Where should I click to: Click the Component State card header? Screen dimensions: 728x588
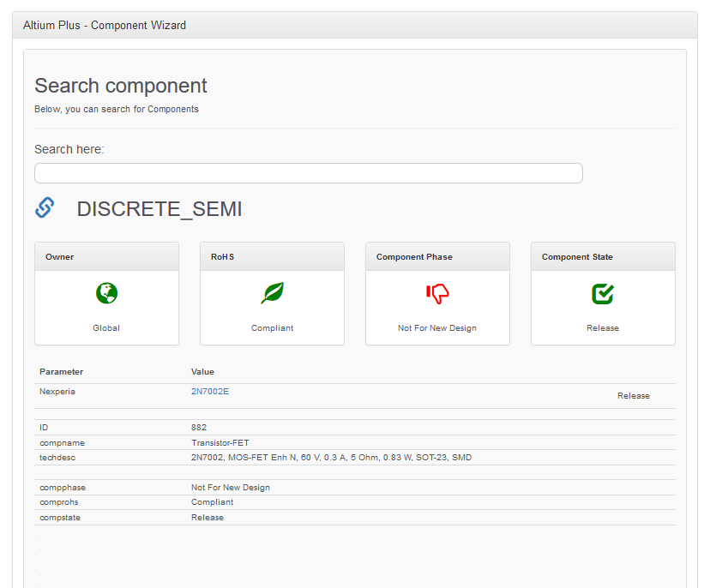[x=603, y=256]
